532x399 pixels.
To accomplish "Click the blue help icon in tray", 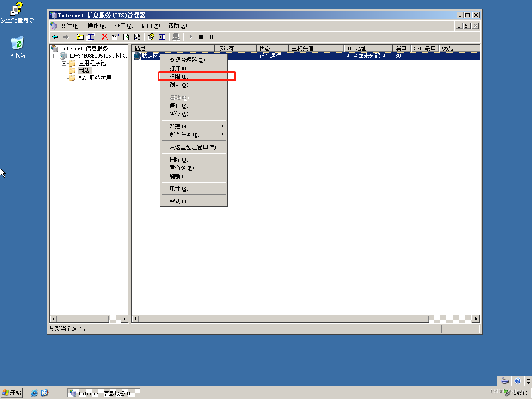I will pos(518,381).
